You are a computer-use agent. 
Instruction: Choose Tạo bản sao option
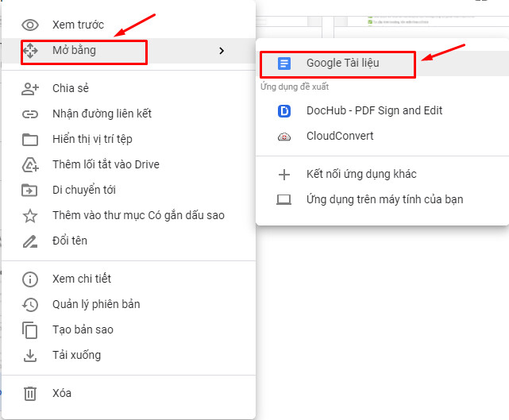pyautogui.click(x=129, y=329)
